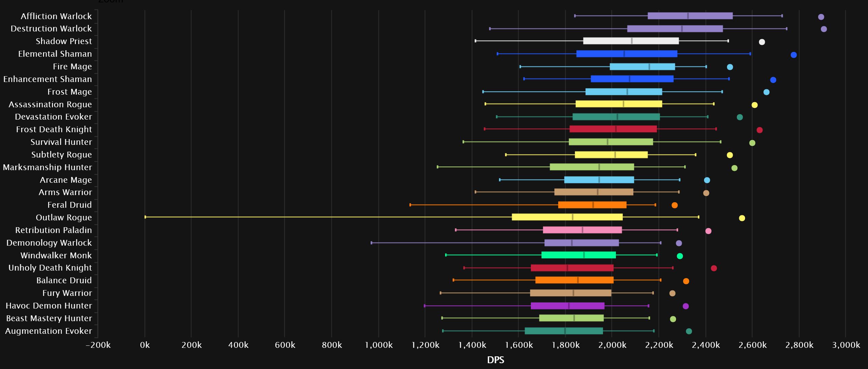This screenshot has width=868, height=369.
Task: Click the Affliction Warlock outlier dot
Action: [821, 17]
